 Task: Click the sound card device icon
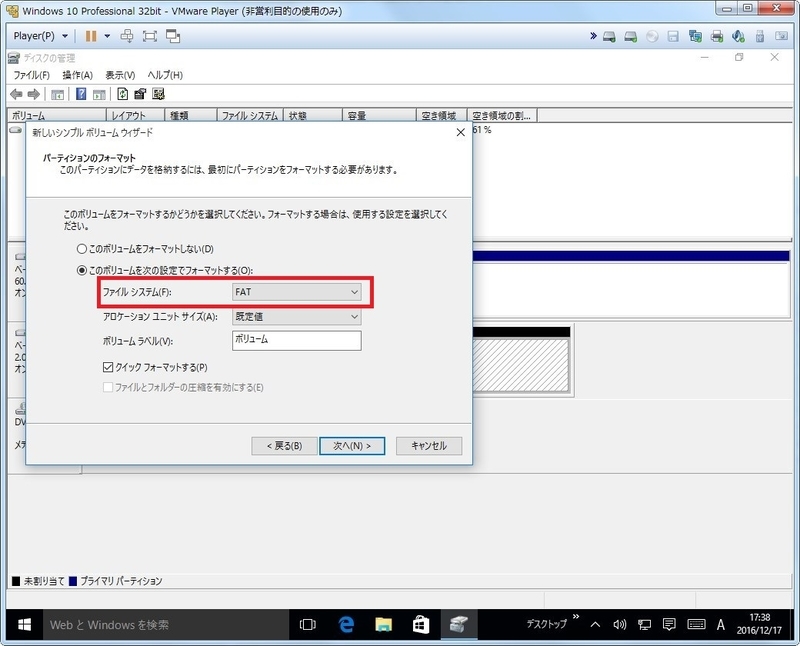738,36
